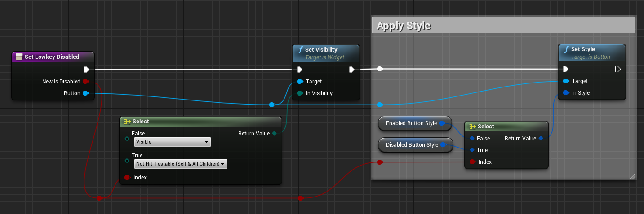644x214 pixels.
Task: Click the execution output pin of Set Lowkey Disabled
Action: (x=86, y=70)
